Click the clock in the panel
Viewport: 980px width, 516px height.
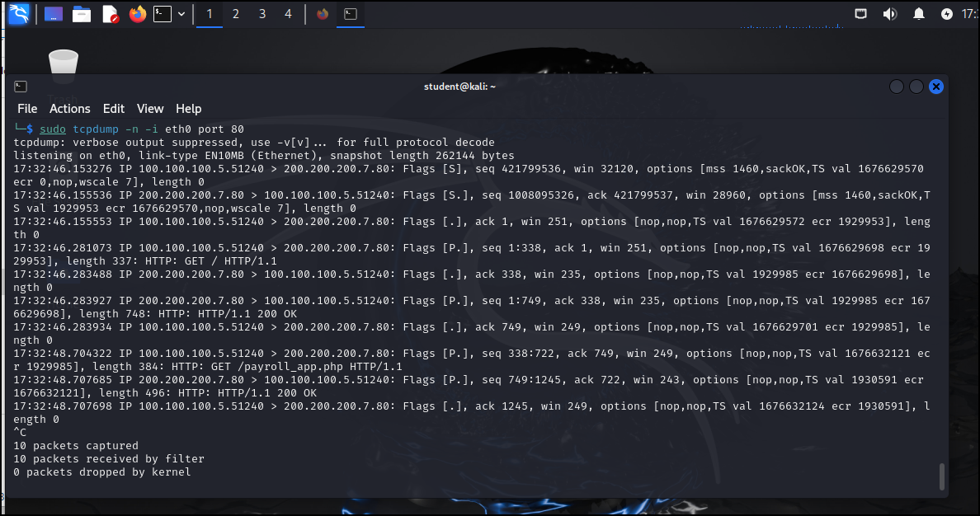[x=971, y=14]
